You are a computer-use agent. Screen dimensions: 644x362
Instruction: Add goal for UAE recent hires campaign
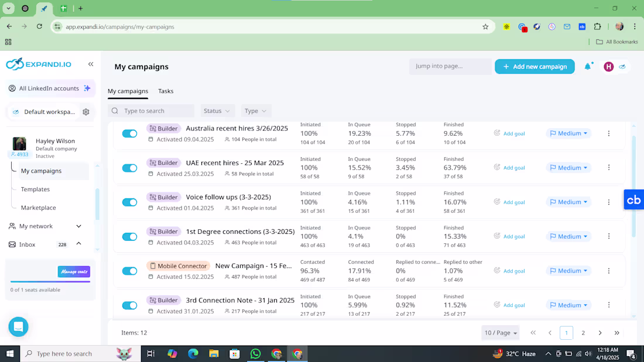pos(509,167)
